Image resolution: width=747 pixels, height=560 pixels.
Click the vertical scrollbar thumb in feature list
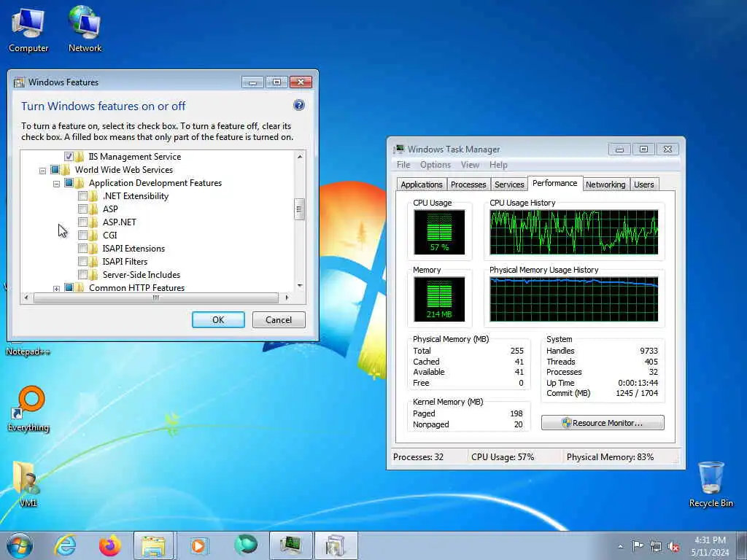(300, 209)
